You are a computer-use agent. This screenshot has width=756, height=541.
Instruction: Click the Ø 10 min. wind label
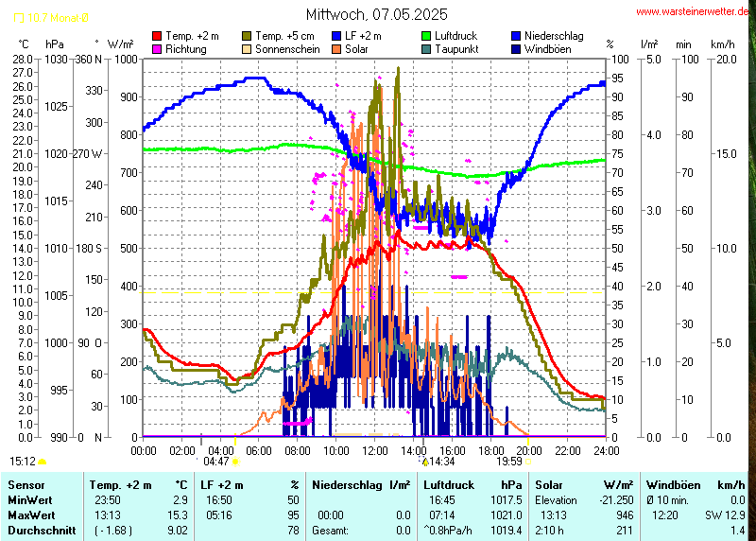[x=667, y=500]
